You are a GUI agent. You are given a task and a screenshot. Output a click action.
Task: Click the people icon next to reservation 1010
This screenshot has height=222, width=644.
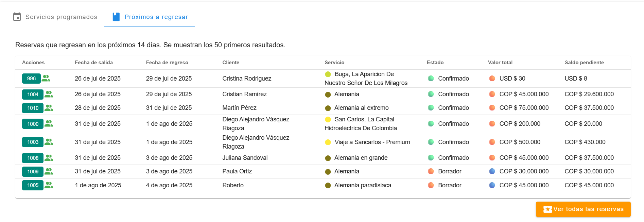49,108
